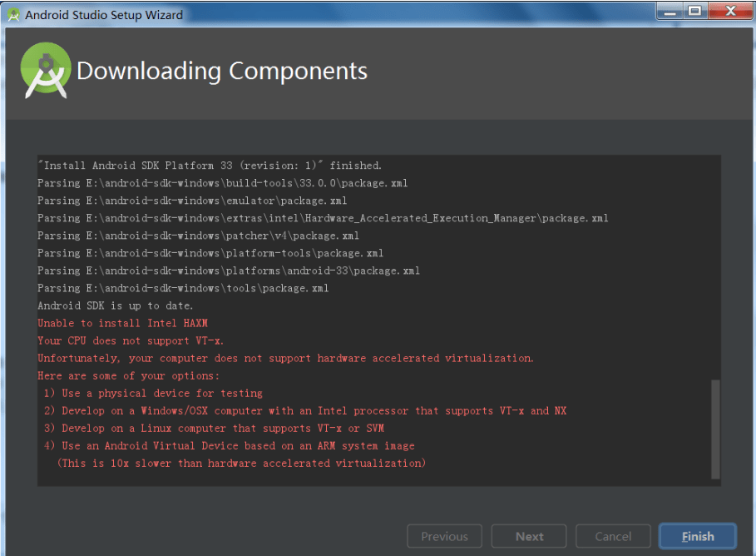Click the disabled Next button
Screen dimensions: 756x556
point(529,536)
